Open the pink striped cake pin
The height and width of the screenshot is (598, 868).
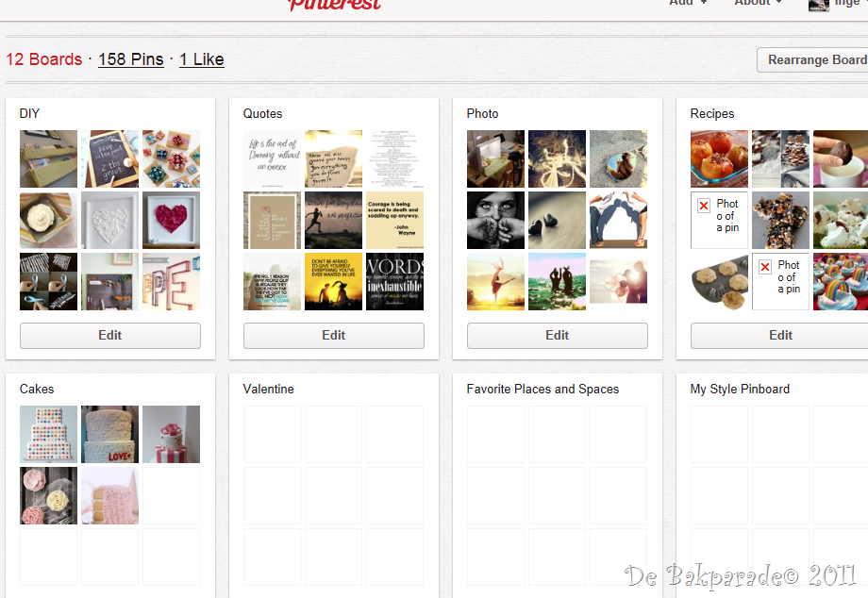pyautogui.click(x=171, y=434)
